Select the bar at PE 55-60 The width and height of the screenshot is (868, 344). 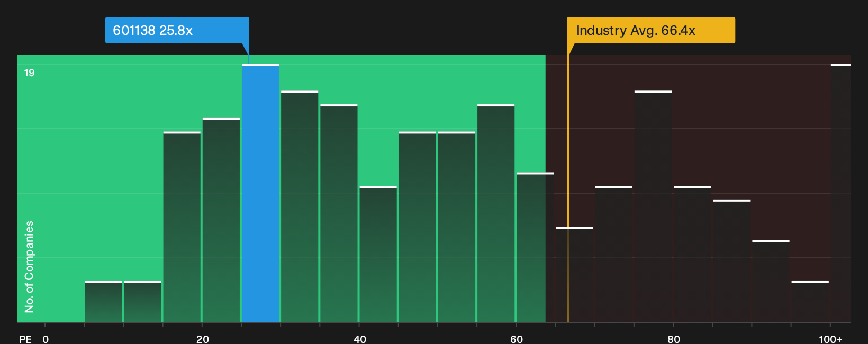click(496, 213)
